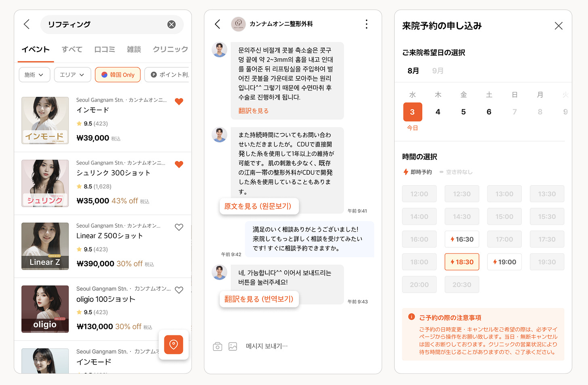Screen dimensions: 588x385
Task: Click the 即時予約 lightning legend icon
Action: pos(406,172)
